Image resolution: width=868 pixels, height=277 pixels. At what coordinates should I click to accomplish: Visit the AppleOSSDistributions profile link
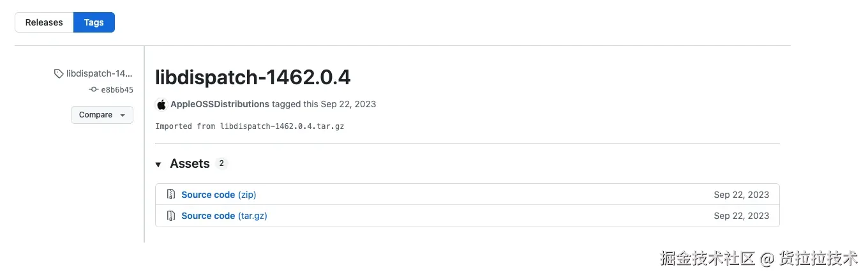[x=220, y=104]
